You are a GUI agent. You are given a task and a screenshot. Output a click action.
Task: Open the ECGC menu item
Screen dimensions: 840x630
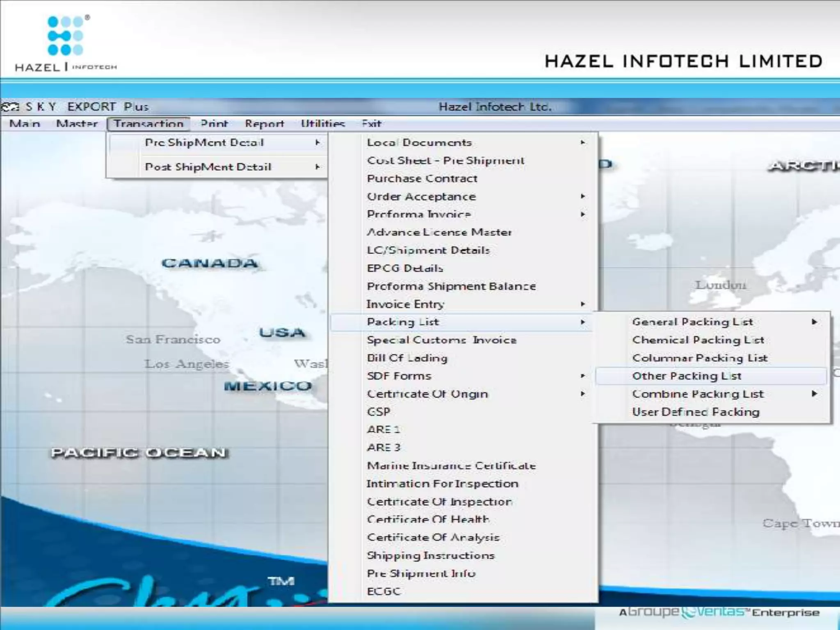pos(383,591)
